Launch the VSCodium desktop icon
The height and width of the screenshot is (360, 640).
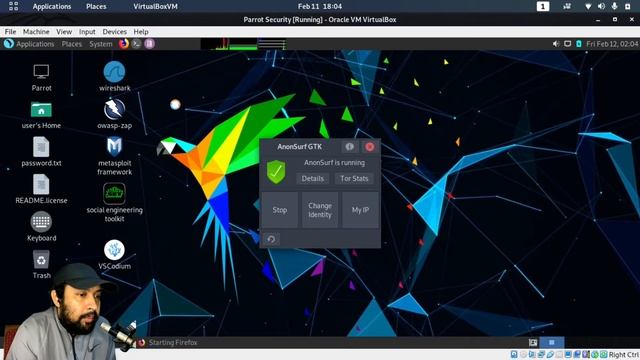point(114,250)
